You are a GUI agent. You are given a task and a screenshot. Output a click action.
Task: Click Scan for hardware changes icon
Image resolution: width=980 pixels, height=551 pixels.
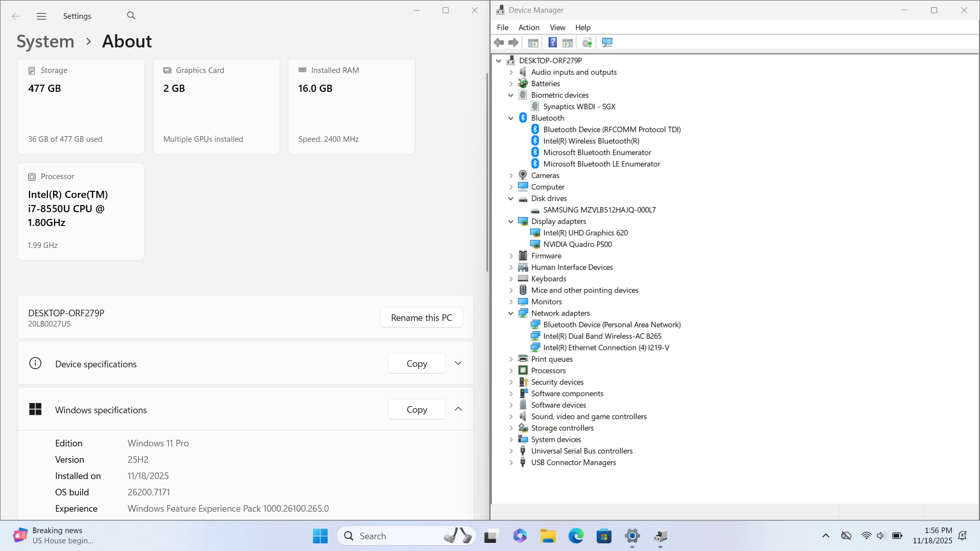tap(607, 43)
